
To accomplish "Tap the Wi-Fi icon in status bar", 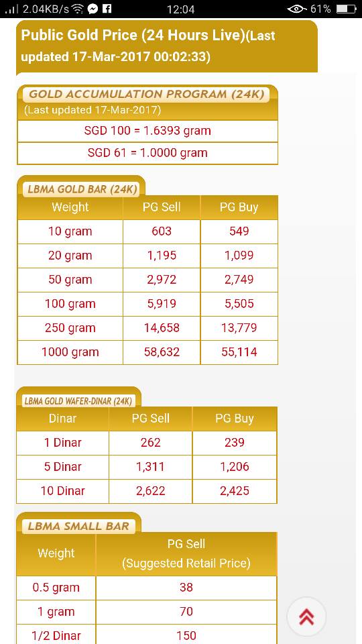I will (78, 9).
